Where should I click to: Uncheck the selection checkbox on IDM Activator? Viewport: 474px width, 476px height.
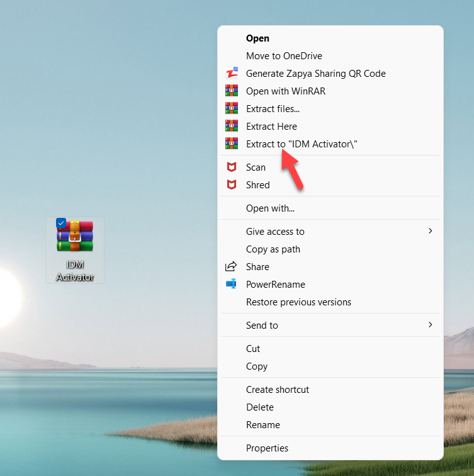61,223
